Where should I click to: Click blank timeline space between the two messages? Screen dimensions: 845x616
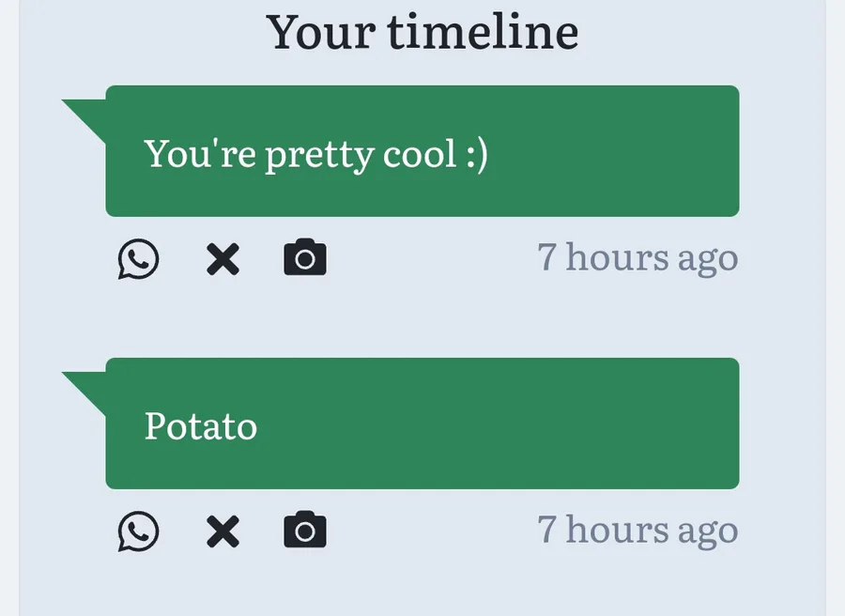[422, 318]
